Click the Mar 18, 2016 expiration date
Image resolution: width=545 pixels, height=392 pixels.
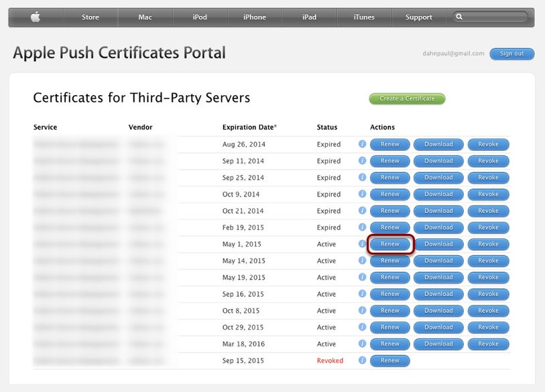[243, 344]
